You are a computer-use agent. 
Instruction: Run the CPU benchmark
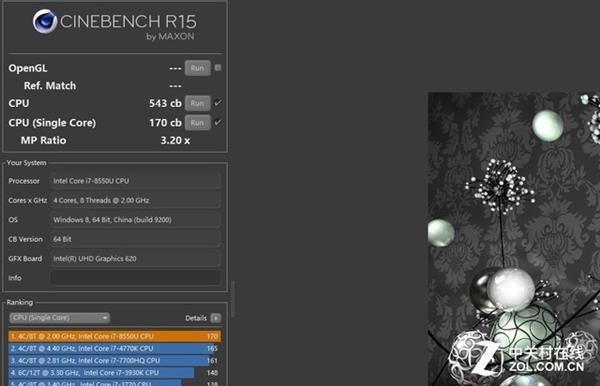pos(197,103)
